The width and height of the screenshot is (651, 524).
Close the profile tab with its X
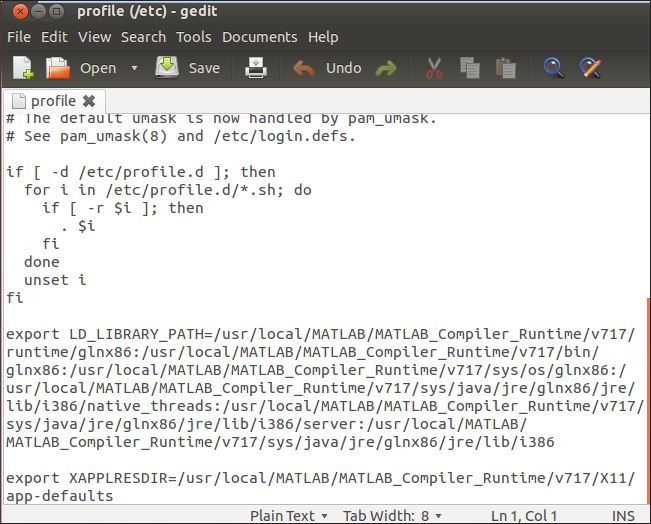[x=89, y=101]
